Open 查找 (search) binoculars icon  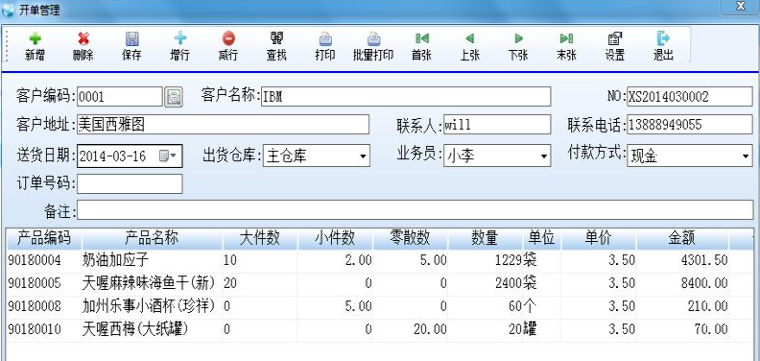point(277,39)
